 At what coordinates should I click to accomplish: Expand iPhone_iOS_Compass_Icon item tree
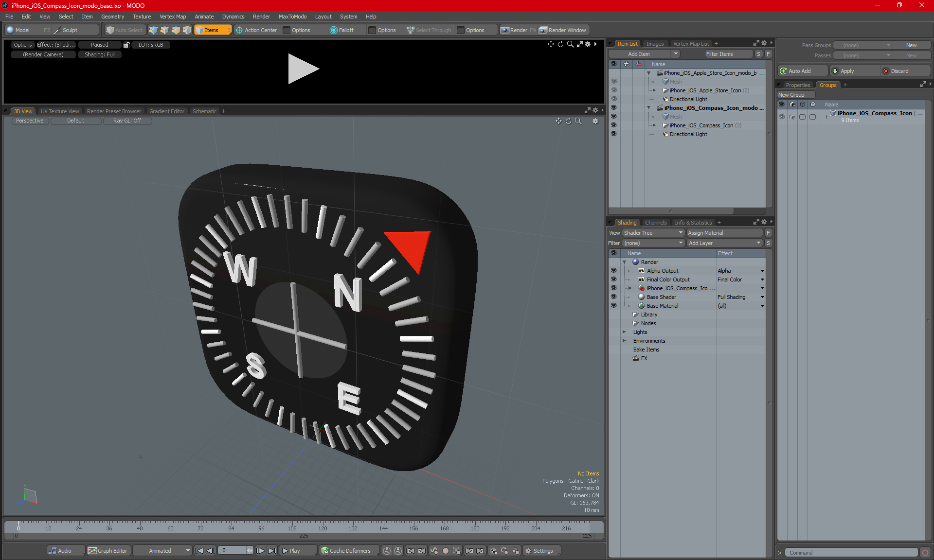pos(654,125)
